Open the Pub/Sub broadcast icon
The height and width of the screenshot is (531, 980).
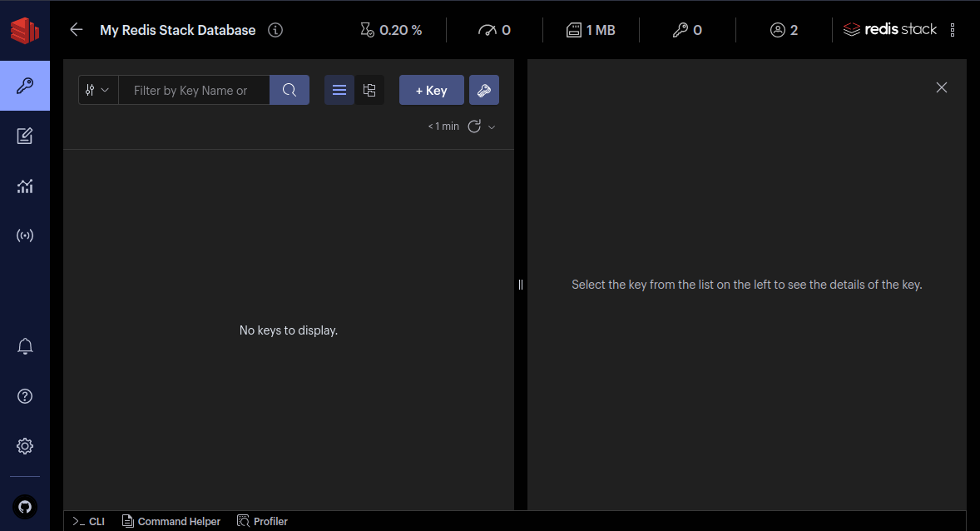point(25,236)
